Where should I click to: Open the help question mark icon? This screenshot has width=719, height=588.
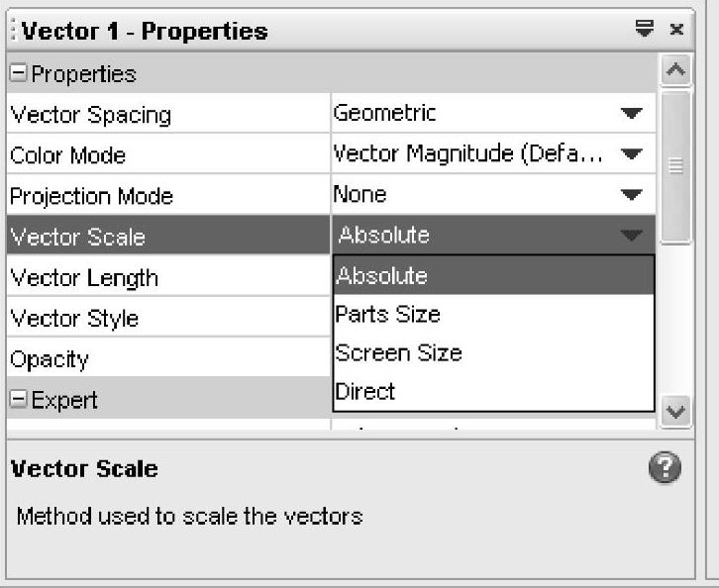(x=665, y=467)
